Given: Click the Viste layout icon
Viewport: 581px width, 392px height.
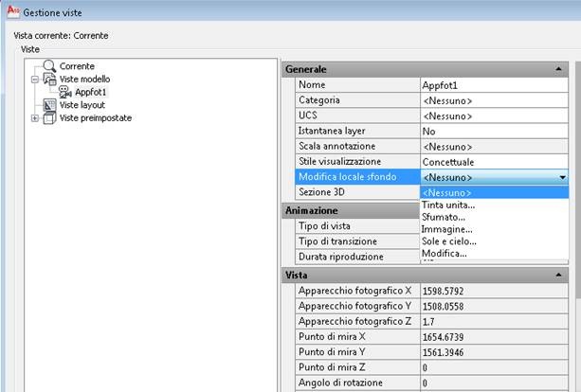Looking at the screenshot, I should point(49,105).
